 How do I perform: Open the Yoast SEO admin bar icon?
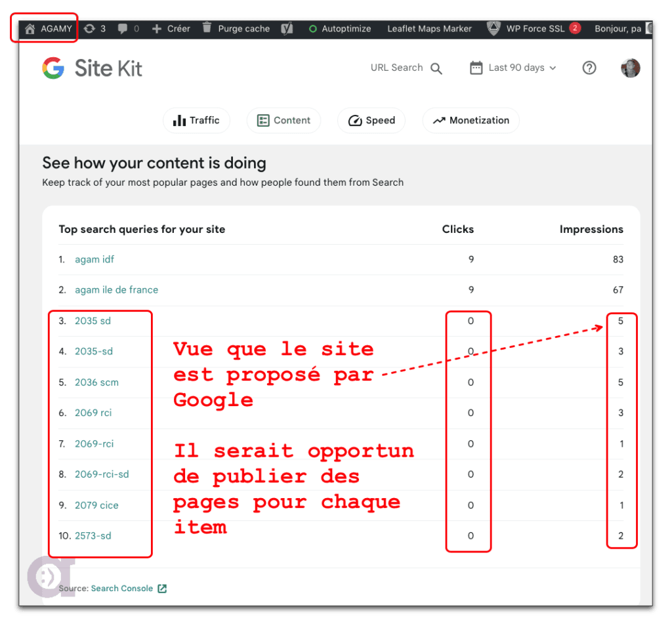pyautogui.click(x=287, y=28)
